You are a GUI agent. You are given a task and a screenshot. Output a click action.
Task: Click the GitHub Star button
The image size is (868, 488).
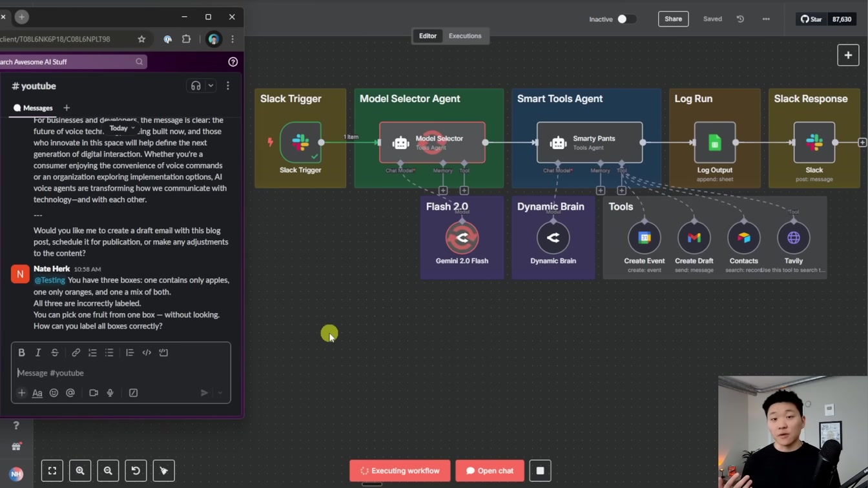811,19
